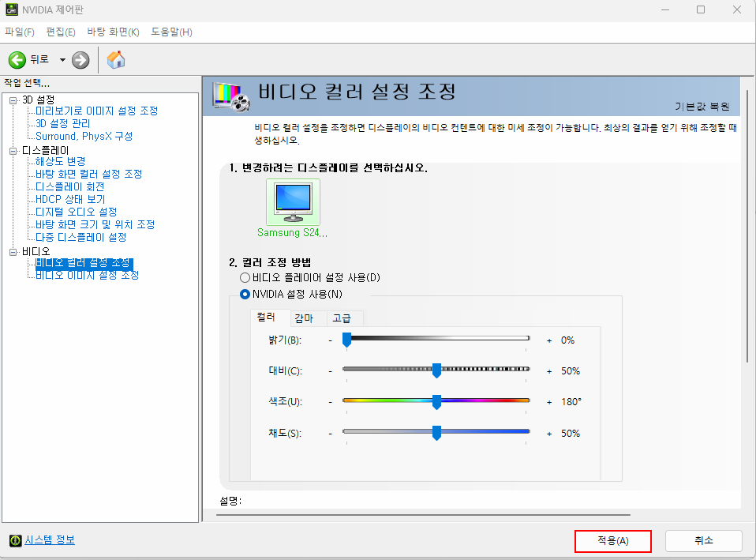
Task: Click the 적용(A) apply button
Action: (613, 541)
